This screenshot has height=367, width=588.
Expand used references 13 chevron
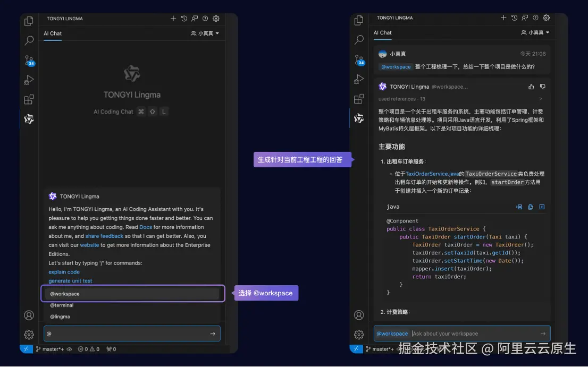coord(541,99)
